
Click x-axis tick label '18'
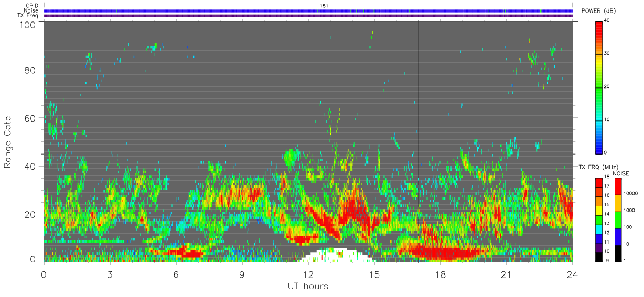point(440,274)
